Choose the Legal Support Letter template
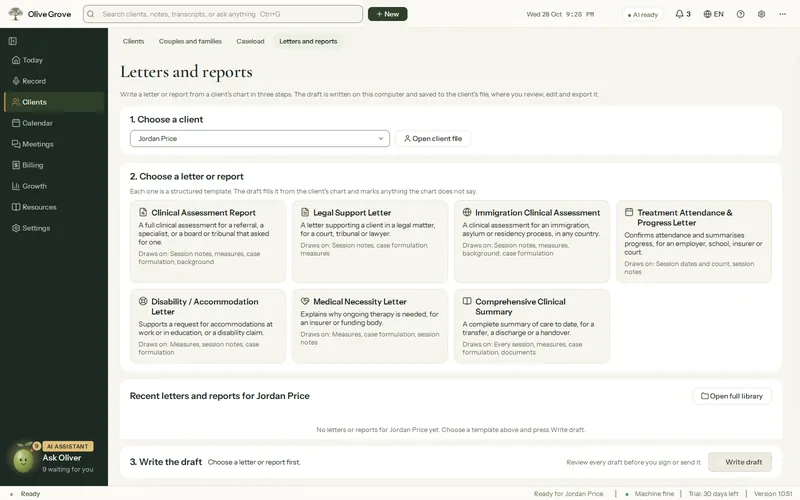Viewport: 800px width, 500px height. click(370, 241)
